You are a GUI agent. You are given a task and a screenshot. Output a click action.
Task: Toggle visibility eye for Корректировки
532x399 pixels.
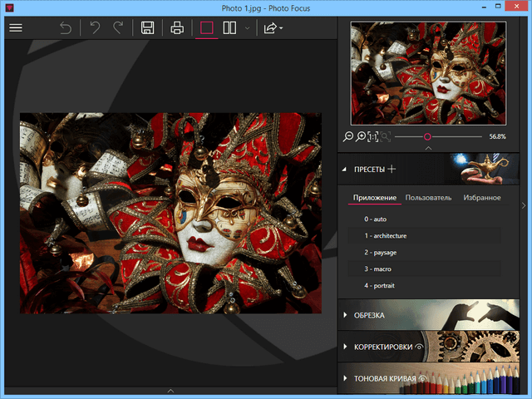coord(420,347)
